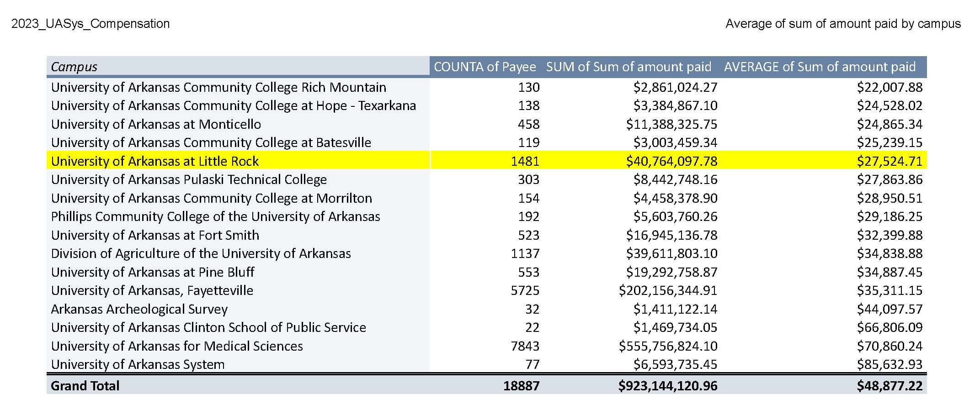Click the average value $24,865.34
The height and width of the screenshot is (415, 980).
(x=889, y=124)
